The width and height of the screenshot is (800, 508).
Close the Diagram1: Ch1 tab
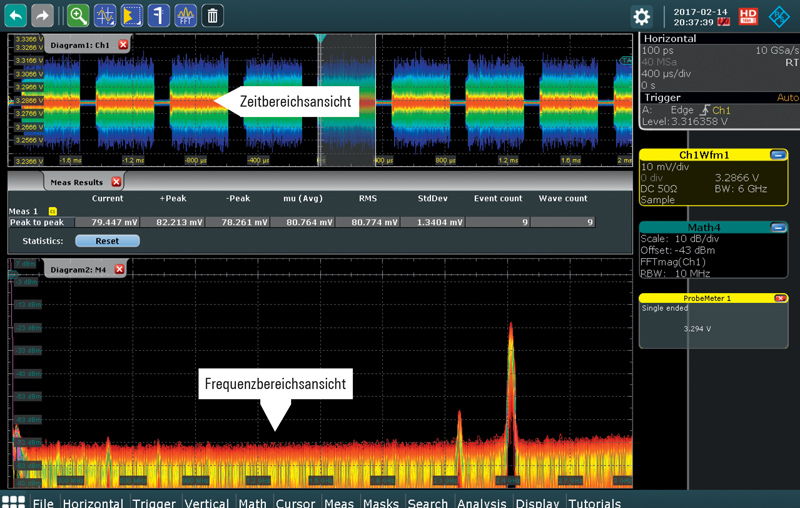pyautogui.click(x=123, y=45)
